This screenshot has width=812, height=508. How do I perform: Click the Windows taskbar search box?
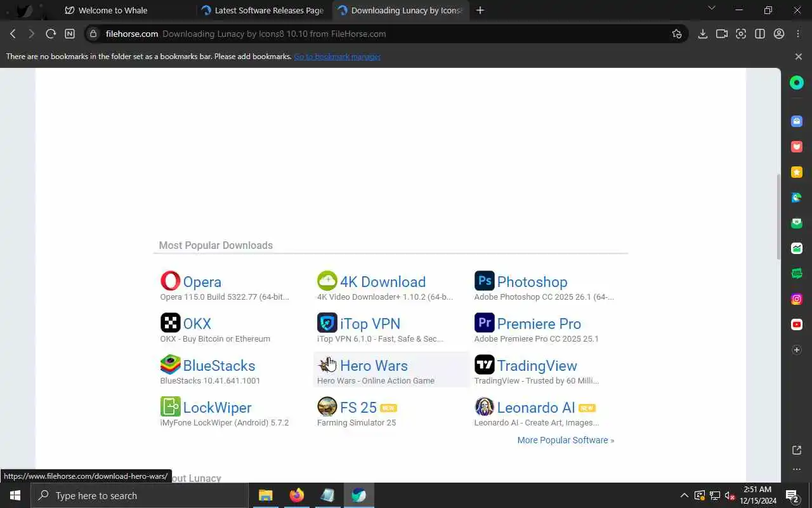coord(140,495)
